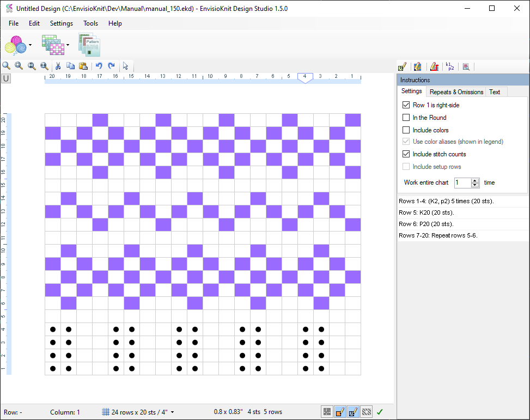Open the stitch grid dropdown arrow
Screen dimensions: 530x420
[x=68, y=45]
